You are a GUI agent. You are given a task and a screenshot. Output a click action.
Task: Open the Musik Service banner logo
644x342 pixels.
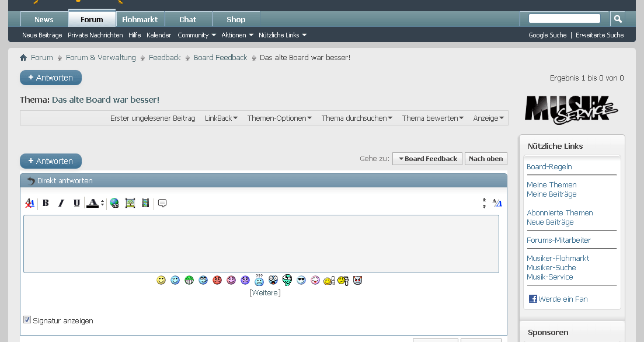point(571,110)
